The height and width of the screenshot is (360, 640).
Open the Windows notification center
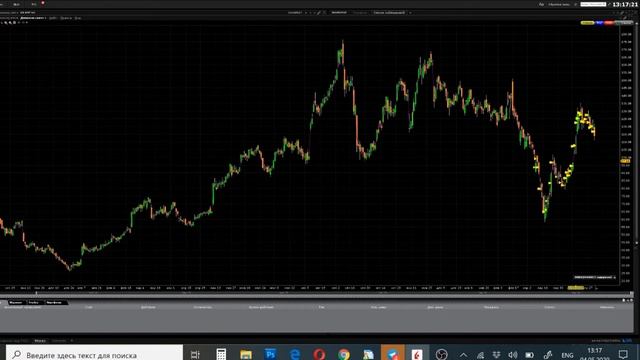click(x=623, y=354)
